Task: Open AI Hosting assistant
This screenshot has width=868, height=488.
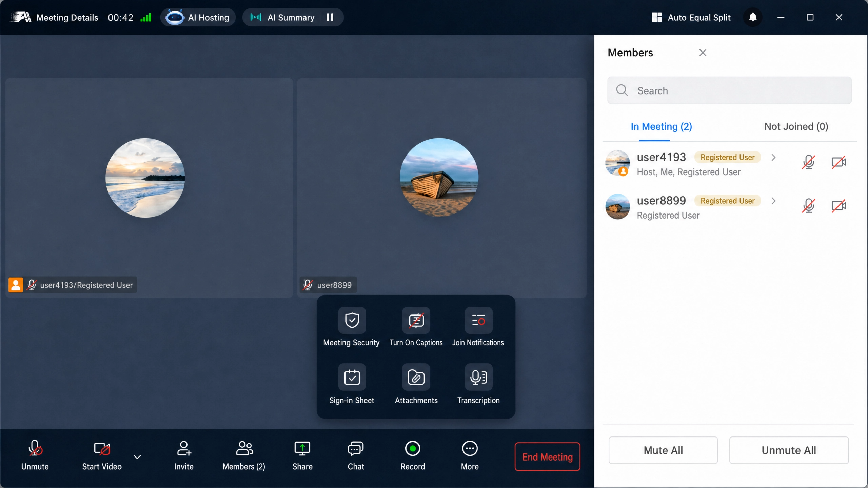Action: pyautogui.click(x=197, y=17)
